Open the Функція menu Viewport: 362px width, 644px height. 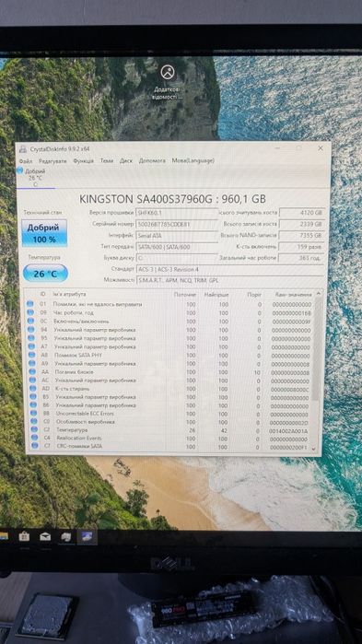(83, 161)
